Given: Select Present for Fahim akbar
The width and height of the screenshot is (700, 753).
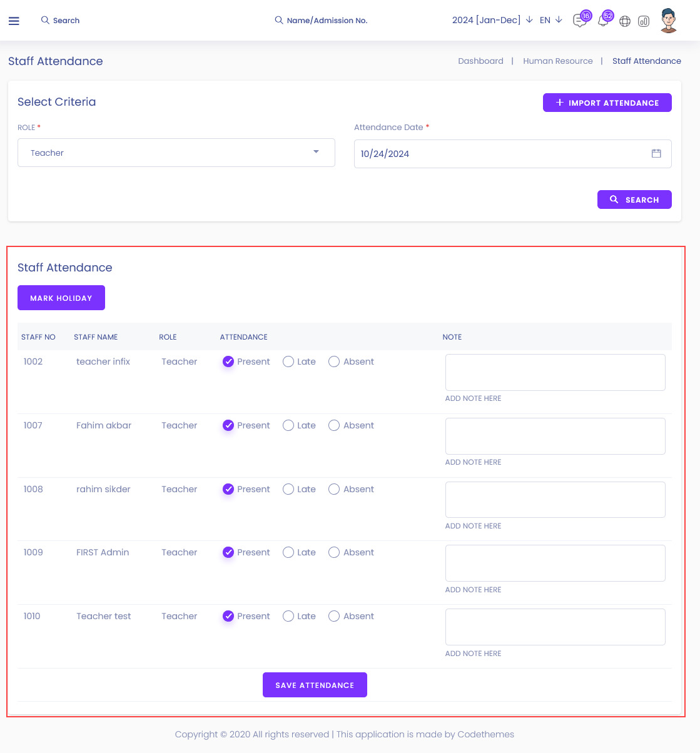Looking at the screenshot, I should coord(228,425).
